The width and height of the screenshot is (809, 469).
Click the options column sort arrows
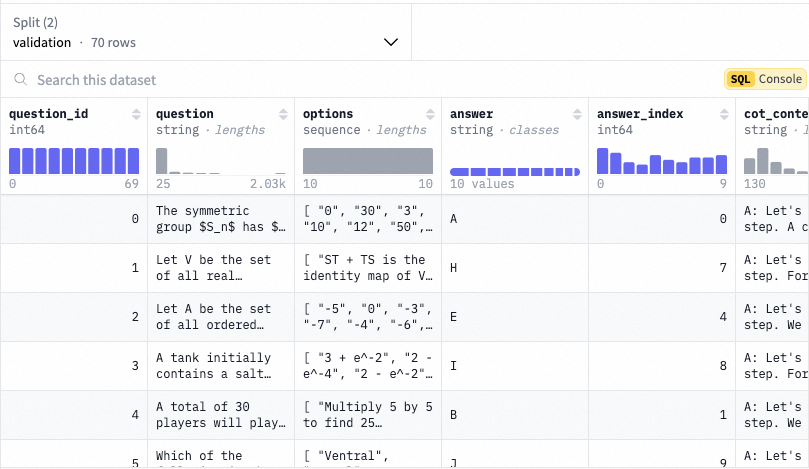tap(430, 114)
